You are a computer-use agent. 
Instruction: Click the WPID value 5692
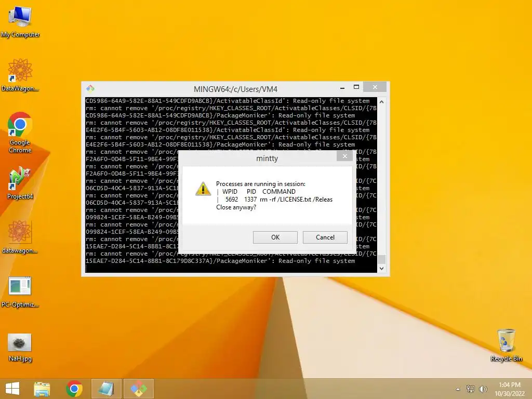coord(232,199)
